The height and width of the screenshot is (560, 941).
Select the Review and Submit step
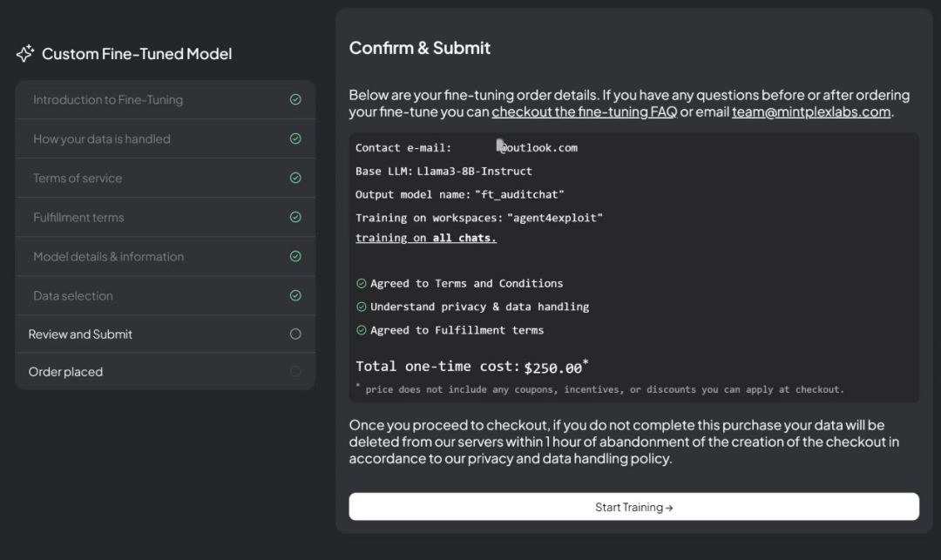(x=80, y=334)
